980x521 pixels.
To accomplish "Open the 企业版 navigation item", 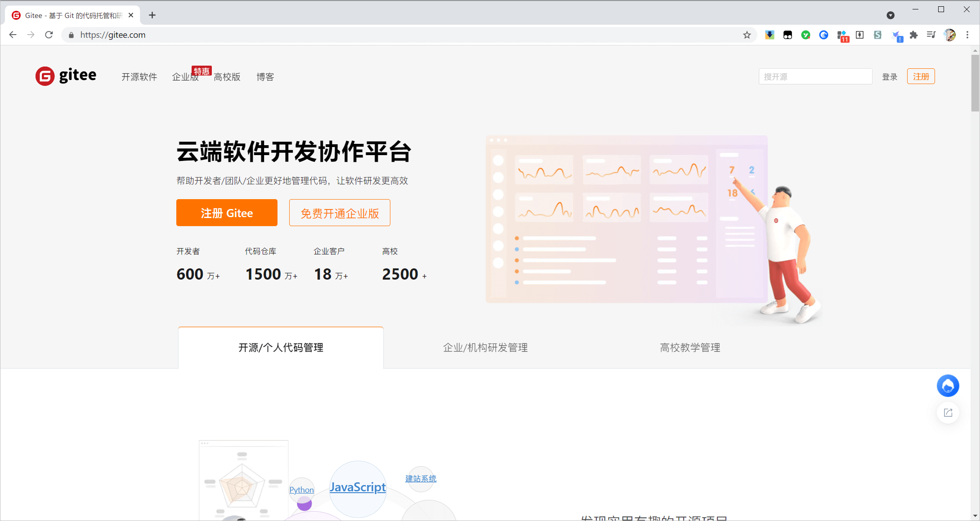I will point(185,77).
